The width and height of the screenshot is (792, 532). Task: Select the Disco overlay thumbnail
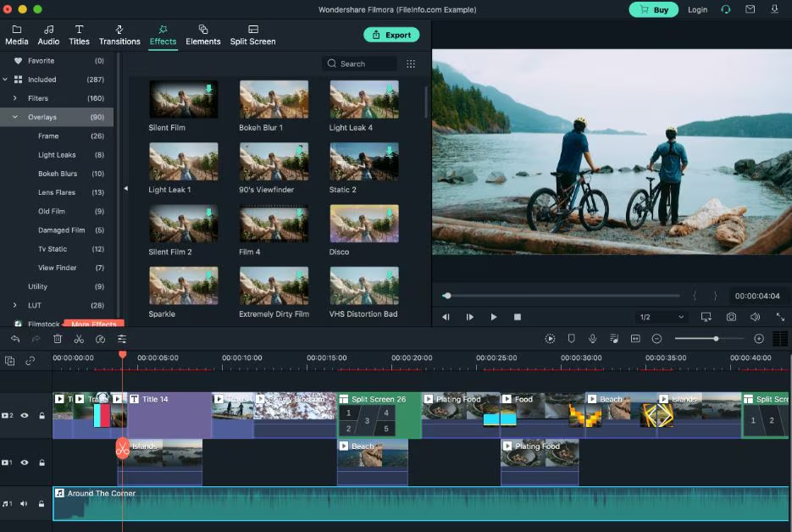point(363,224)
